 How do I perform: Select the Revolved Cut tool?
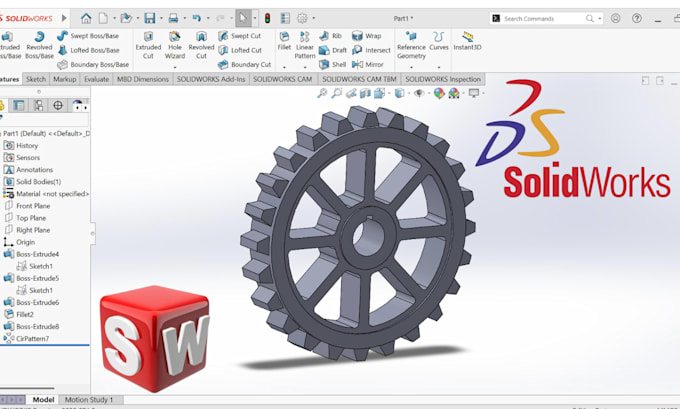tap(201, 45)
